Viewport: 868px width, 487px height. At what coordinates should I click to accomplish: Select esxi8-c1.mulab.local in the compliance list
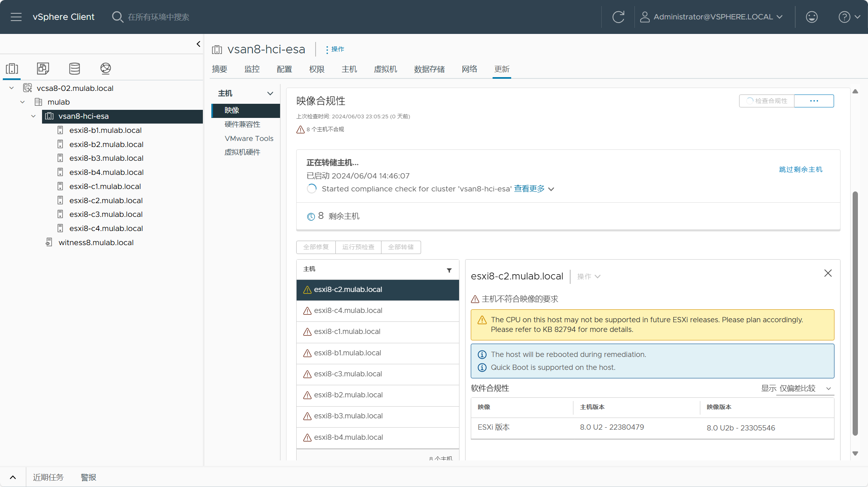(377, 332)
